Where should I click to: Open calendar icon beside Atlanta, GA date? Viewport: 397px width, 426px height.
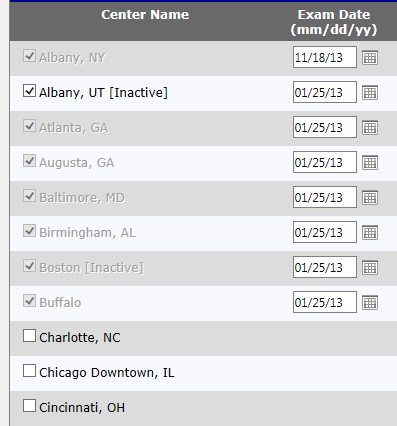pyautogui.click(x=370, y=128)
